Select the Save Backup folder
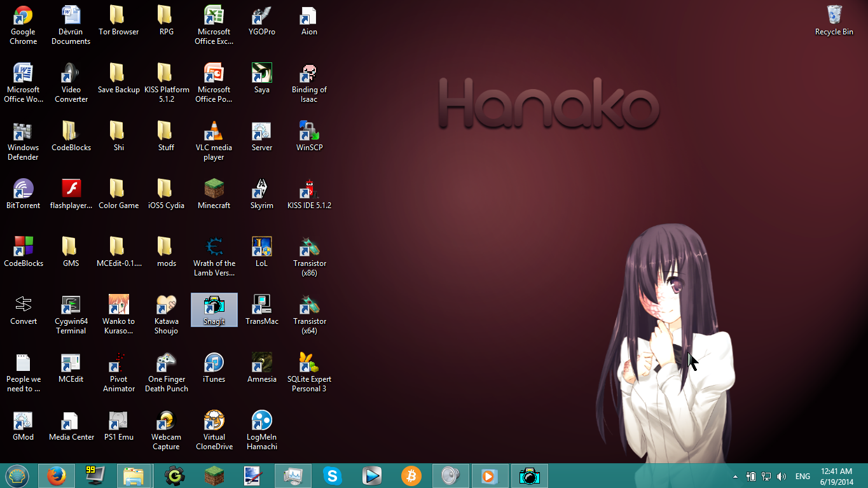The width and height of the screenshot is (868, 488). point(119,79)
